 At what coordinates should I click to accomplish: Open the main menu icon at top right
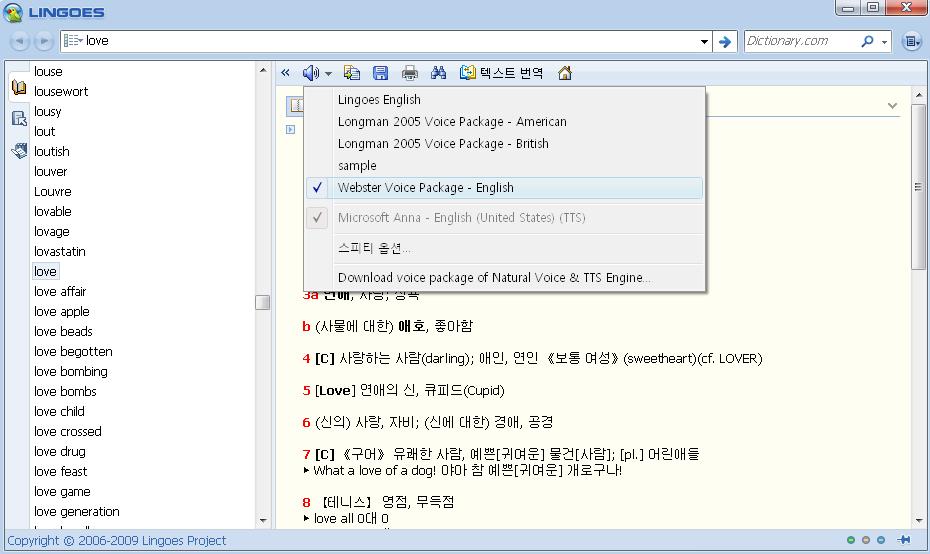tap(911, 42)
